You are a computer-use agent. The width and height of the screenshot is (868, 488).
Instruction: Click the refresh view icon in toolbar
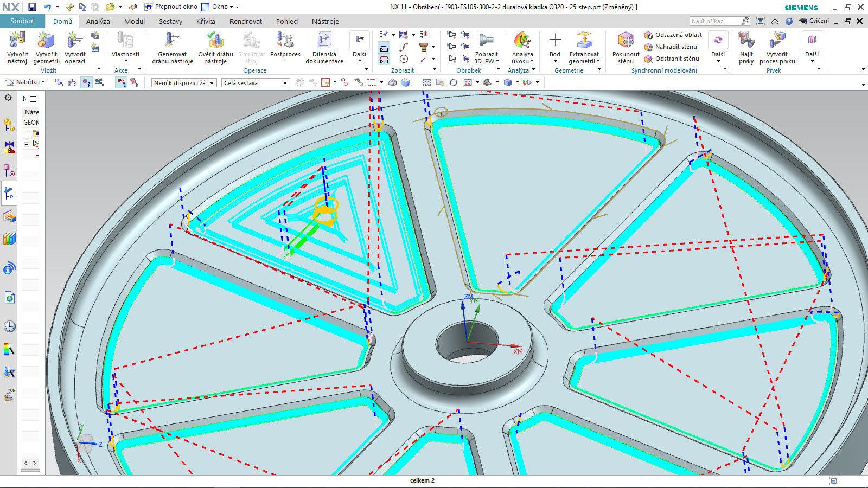(x=453, y=82)
